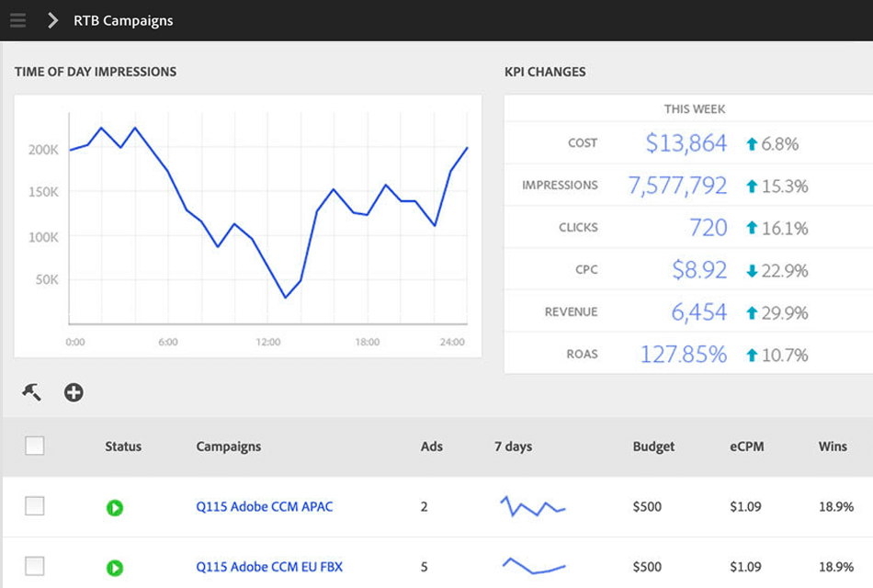The image size is (873, 588).
Task: Sort by the Status column header
Action: [123, 447]
